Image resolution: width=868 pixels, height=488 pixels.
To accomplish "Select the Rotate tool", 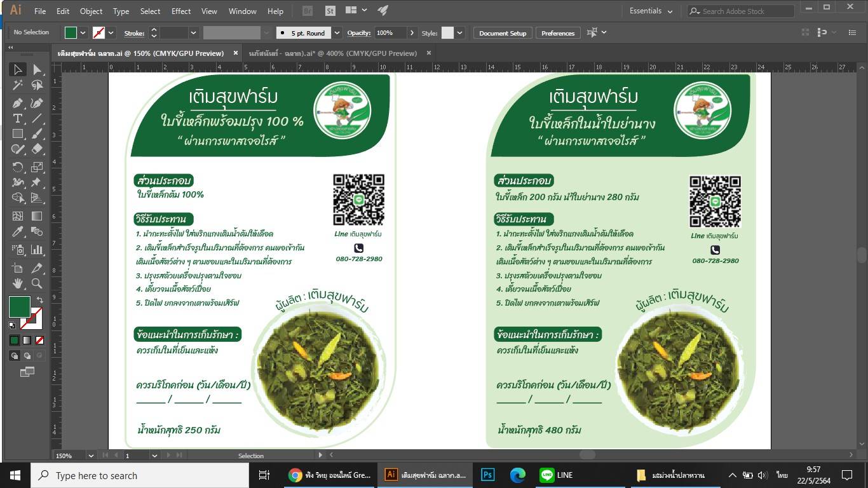I will pos(18,167).
